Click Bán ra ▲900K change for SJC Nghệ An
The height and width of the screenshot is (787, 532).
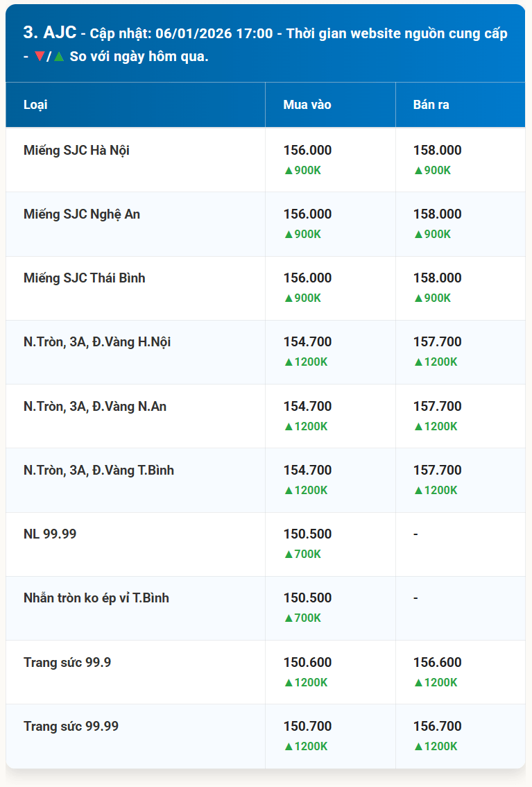pyautogui.click(x=433, y=235)
